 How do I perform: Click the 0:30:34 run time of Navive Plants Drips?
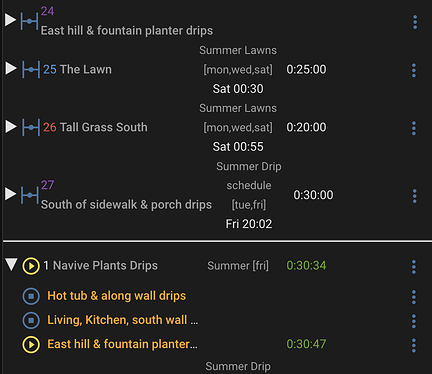tap(306, 266)
